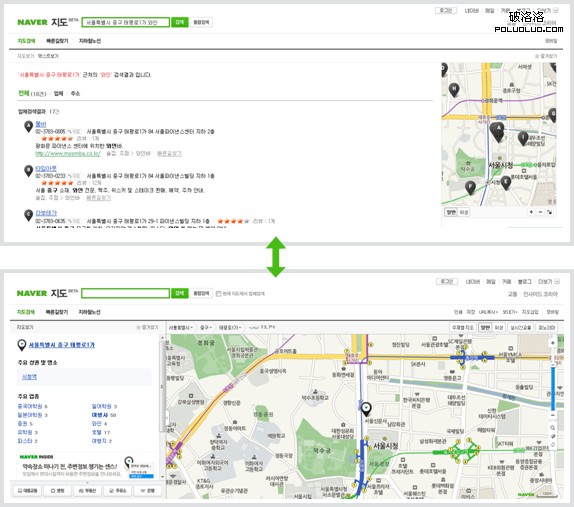Click marker C beside the third result

tap(29, 215)
